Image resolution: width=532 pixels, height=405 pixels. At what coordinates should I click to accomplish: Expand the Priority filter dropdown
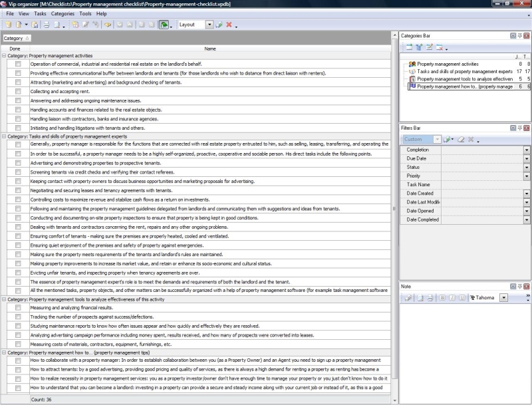point(527,176)
